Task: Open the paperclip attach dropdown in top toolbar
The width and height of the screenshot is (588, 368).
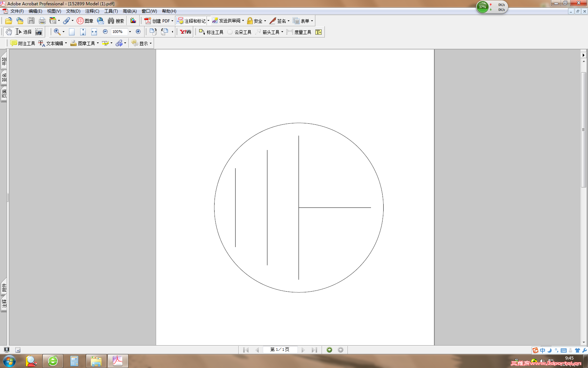Action: pos(72,21)
